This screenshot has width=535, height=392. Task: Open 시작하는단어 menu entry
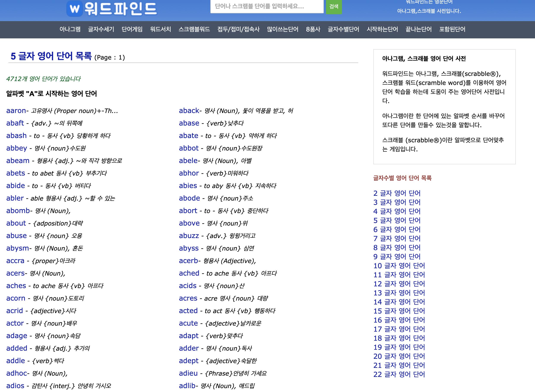(x=382, y=29)
